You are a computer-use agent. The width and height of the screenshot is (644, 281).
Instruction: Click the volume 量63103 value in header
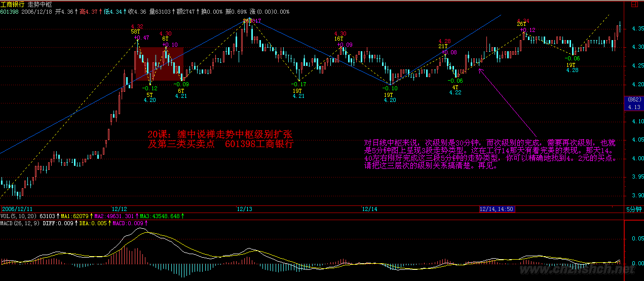(x=159, y=12)
